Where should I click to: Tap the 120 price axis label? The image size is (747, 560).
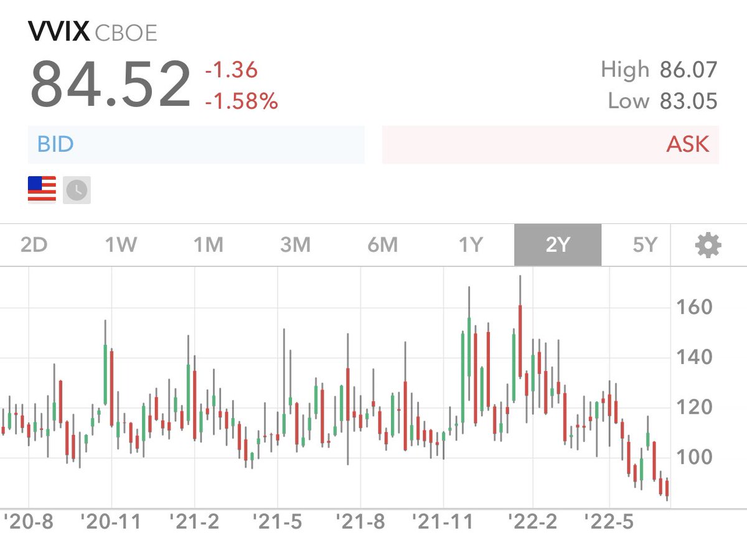[x=695, y=408]
